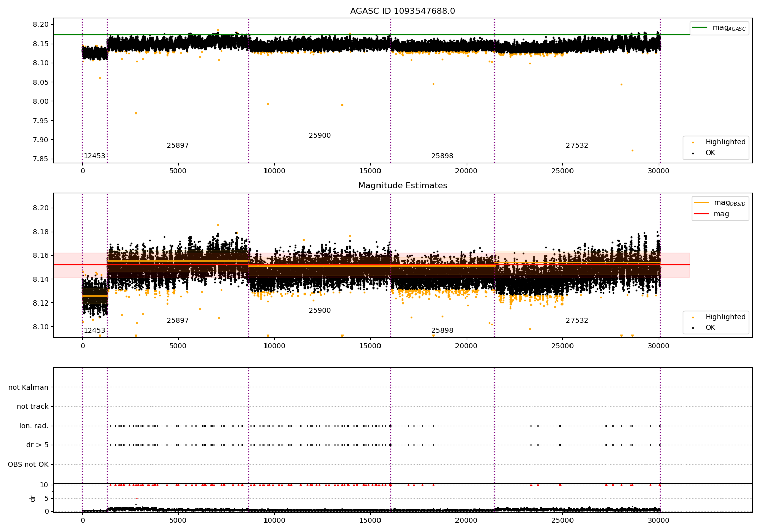The height and width of the screenshot is (532, 760).
Task: Click x-axis tick 15000 under the AGASC ID plot
Action: [370, 171]
